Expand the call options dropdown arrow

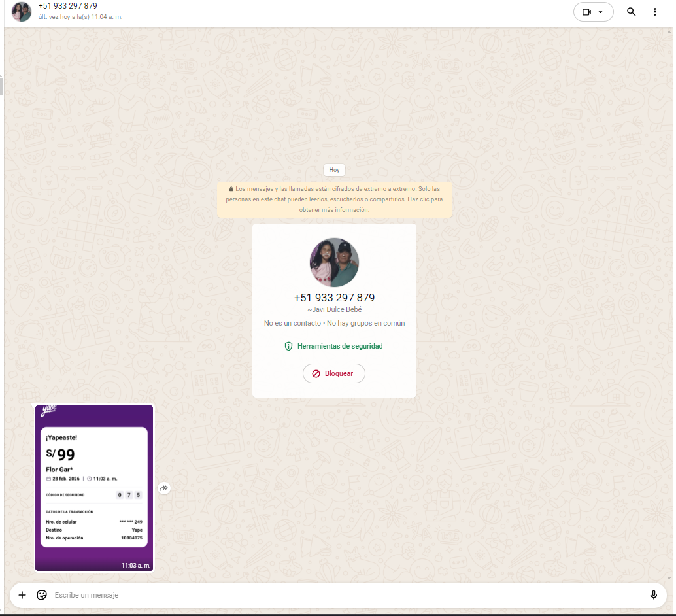pyautogui.click(x=601, y=12)
